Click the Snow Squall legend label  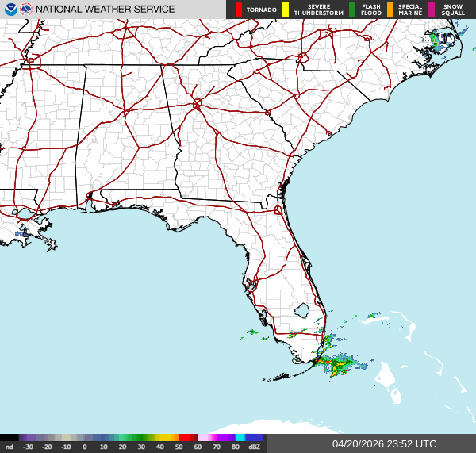coord(453,10)
